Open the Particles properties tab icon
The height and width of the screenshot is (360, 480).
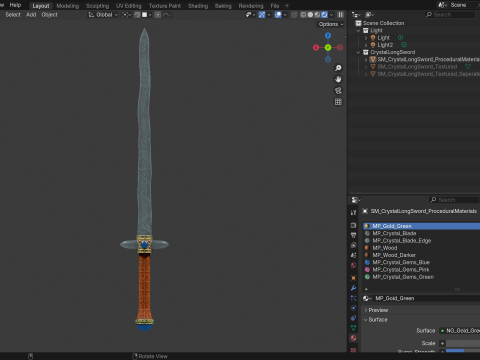pyautogui.click(x=353, y=298)
